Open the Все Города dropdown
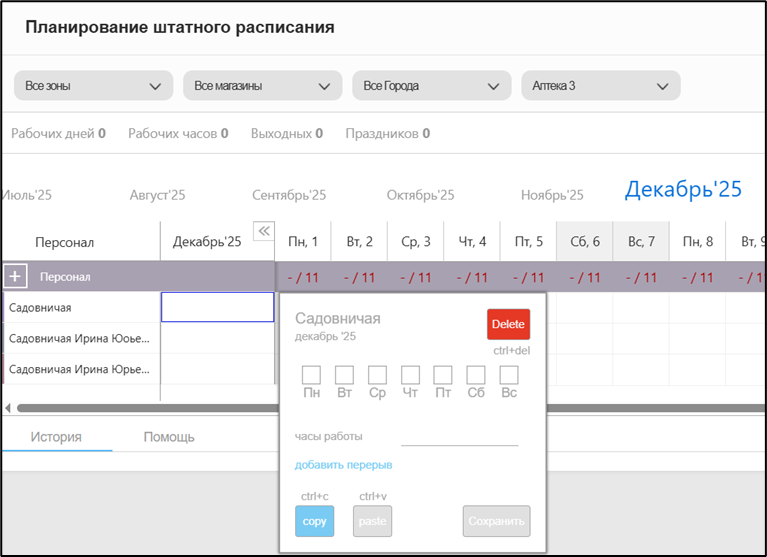 (431, 86)
